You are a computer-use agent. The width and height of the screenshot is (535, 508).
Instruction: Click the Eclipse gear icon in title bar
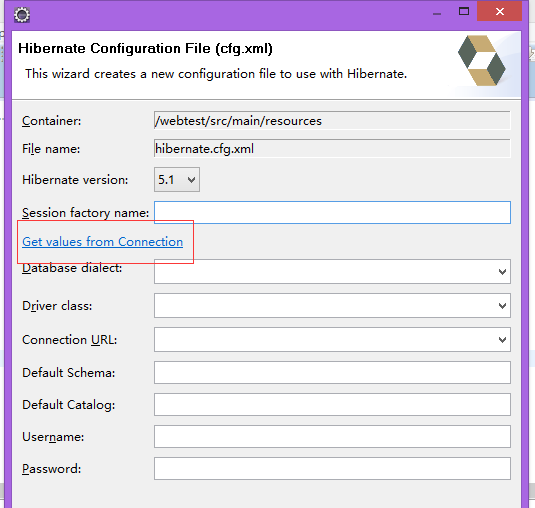[x=22, y=15]
